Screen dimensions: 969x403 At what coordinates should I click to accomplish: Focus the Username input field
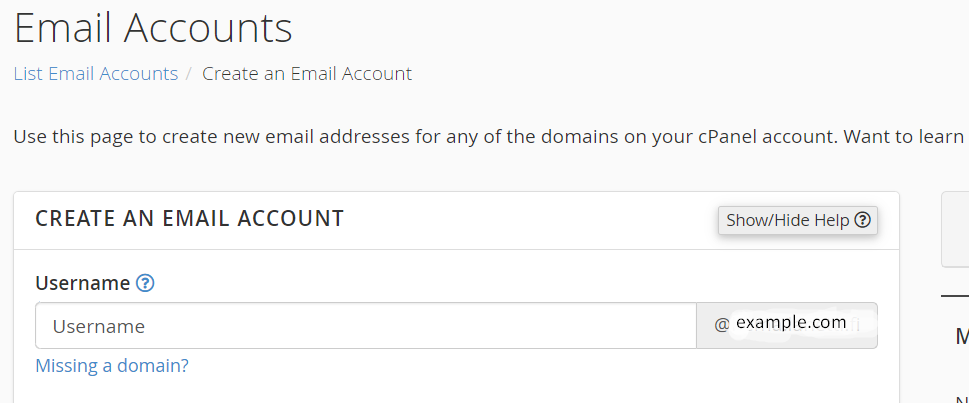point(366,326)
